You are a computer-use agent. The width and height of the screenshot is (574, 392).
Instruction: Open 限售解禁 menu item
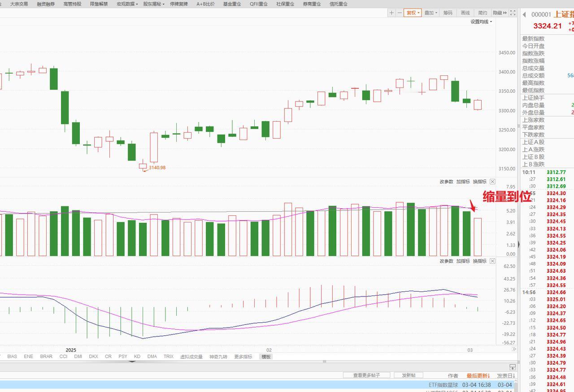coord(99,4)
